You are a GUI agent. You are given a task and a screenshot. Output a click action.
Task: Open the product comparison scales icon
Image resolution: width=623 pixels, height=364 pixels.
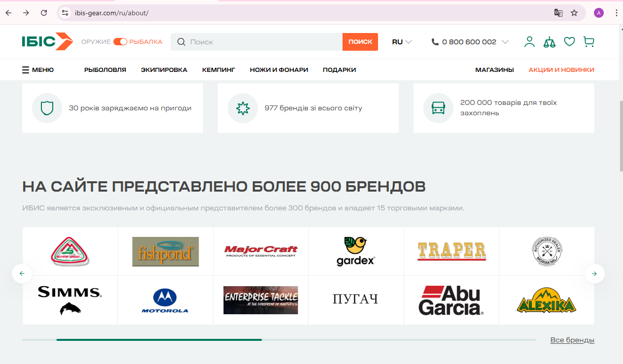549,42
